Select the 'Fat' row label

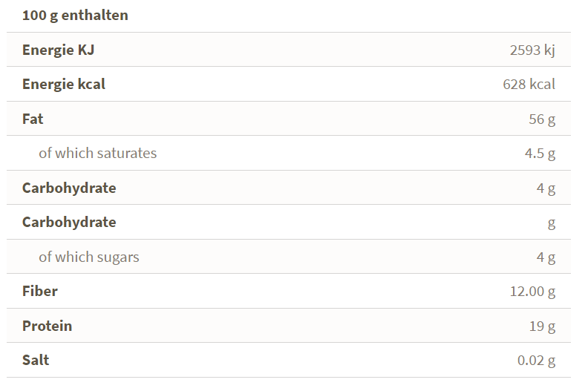[33, 119]
